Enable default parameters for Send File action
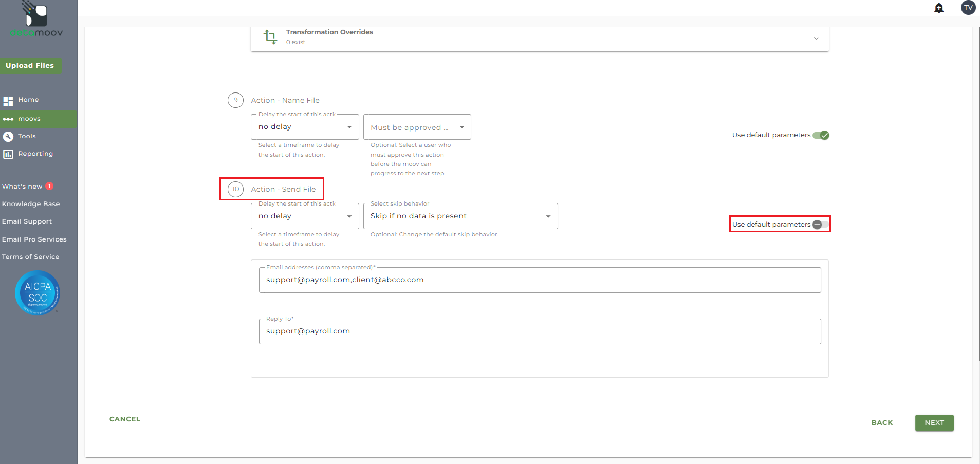 pos(820,225)
